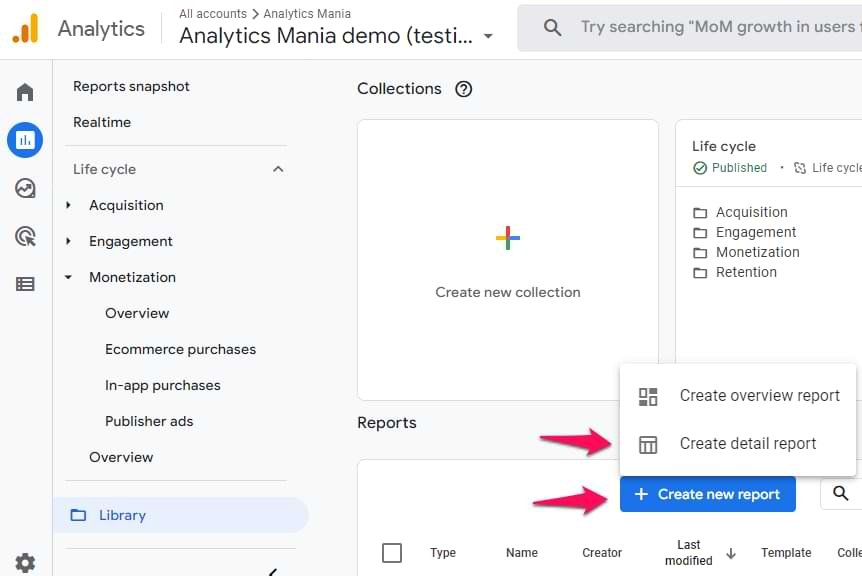
Task: Click the search magnifier icon in top bar
Action: [552, 27]
